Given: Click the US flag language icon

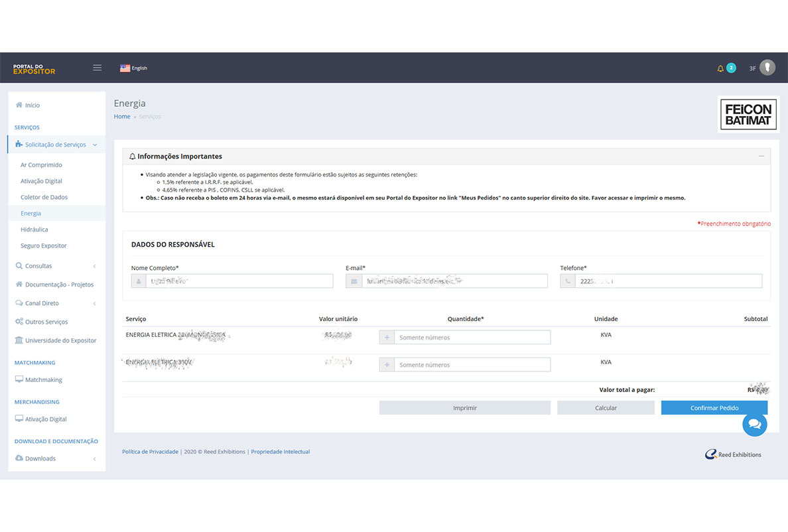Looking at the screenshot, I should click(x=125, y=68).
